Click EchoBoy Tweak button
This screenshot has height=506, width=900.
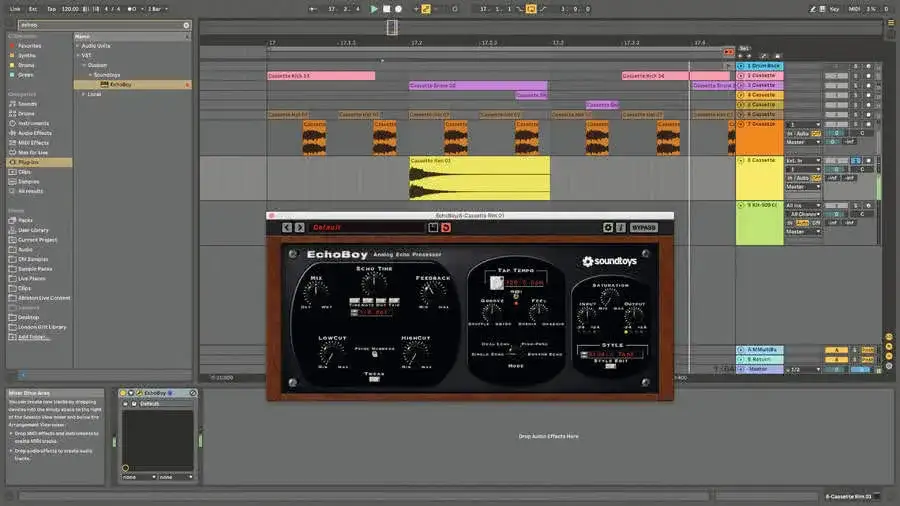tap(374, 379)
